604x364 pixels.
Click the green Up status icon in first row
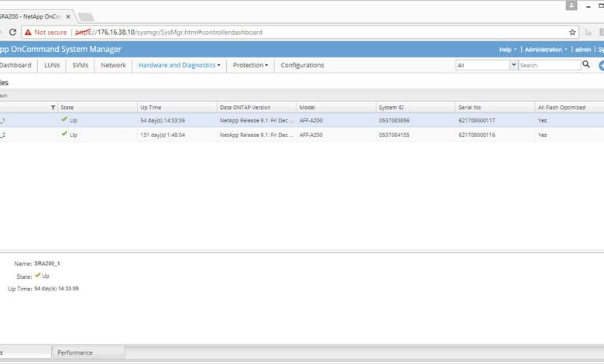point(64,119)
